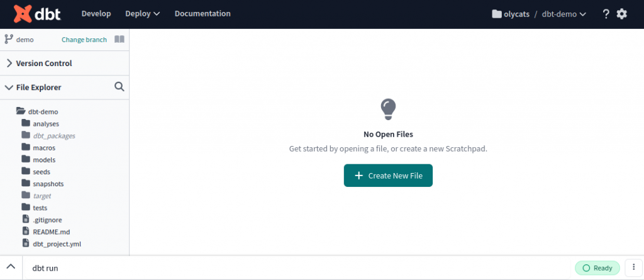Open the dbt-demo project dropdown
Viewport: 644px width, 280px height.
564,14
